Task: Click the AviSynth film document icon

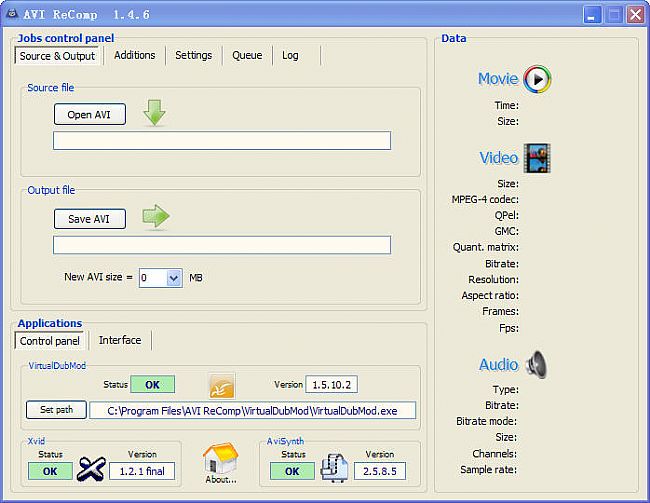Action: pyautogui.click(x=334, y=468)
